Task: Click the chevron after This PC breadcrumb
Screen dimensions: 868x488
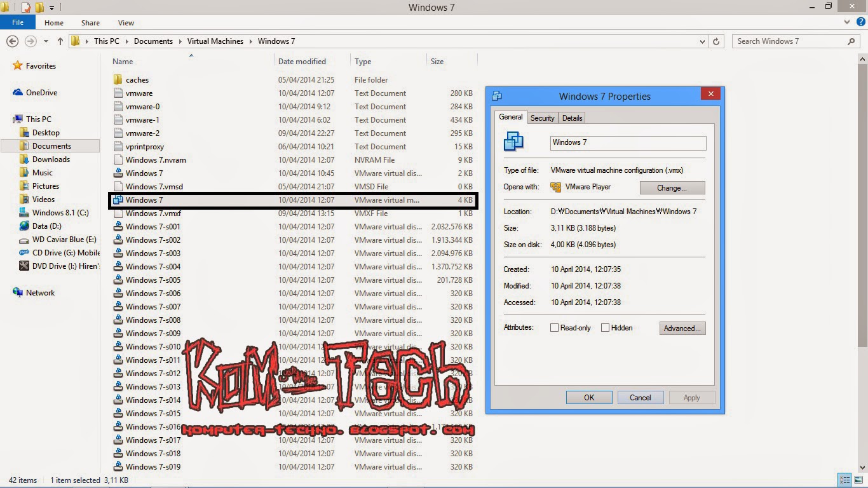Action: [126, 41]
